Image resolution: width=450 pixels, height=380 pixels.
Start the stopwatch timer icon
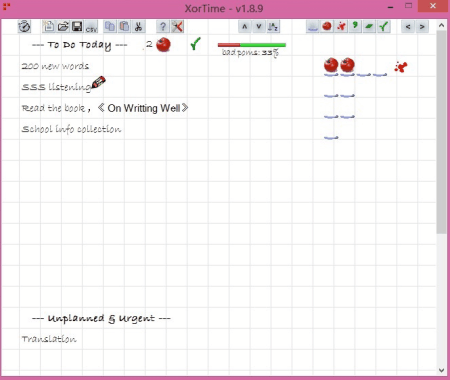[x=24, y=26]
